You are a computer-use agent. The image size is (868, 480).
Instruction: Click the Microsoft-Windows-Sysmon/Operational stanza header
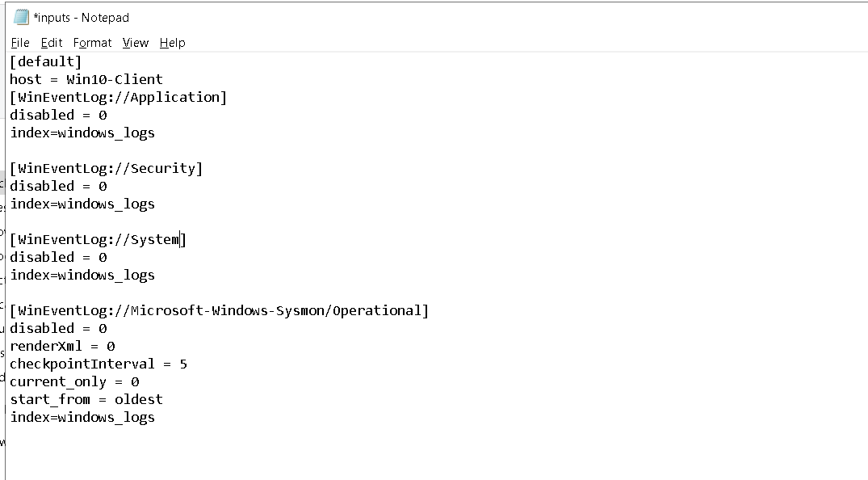tap(219, 310)
